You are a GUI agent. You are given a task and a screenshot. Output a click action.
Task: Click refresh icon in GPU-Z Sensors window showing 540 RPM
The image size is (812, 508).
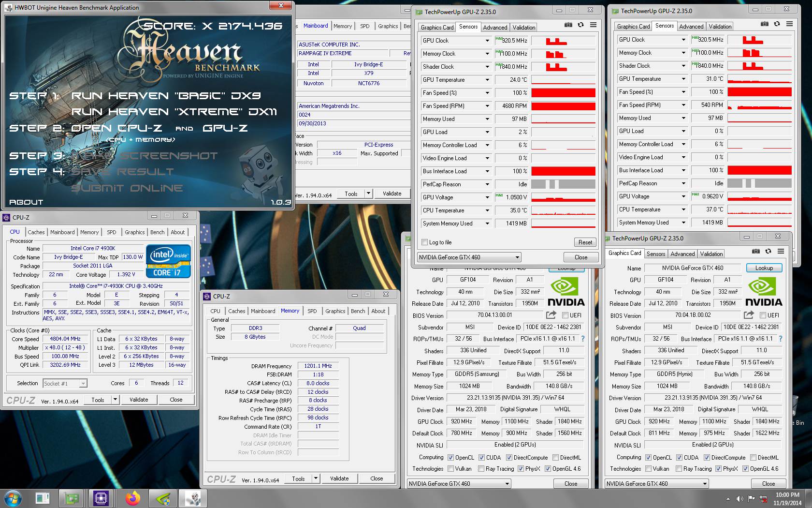[x=777, y=24]
